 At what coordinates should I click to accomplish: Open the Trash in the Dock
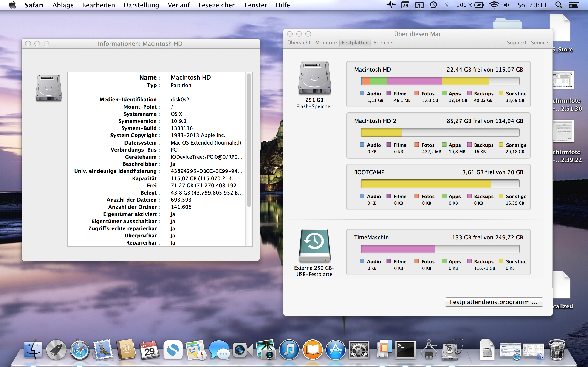pyautogui.click(x=557, y=350)
